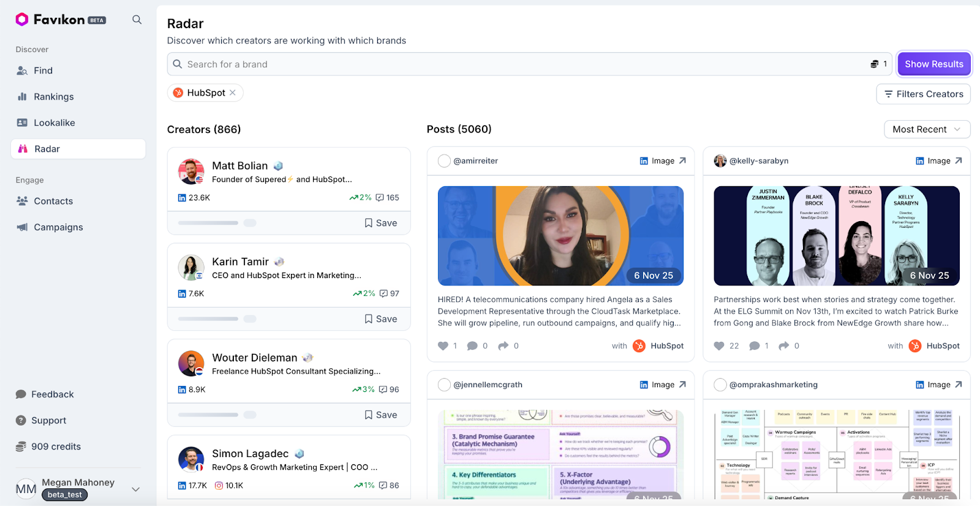Click Simon Lagadec's avatar
980x506 pixels.
click(x=191, y=459)
